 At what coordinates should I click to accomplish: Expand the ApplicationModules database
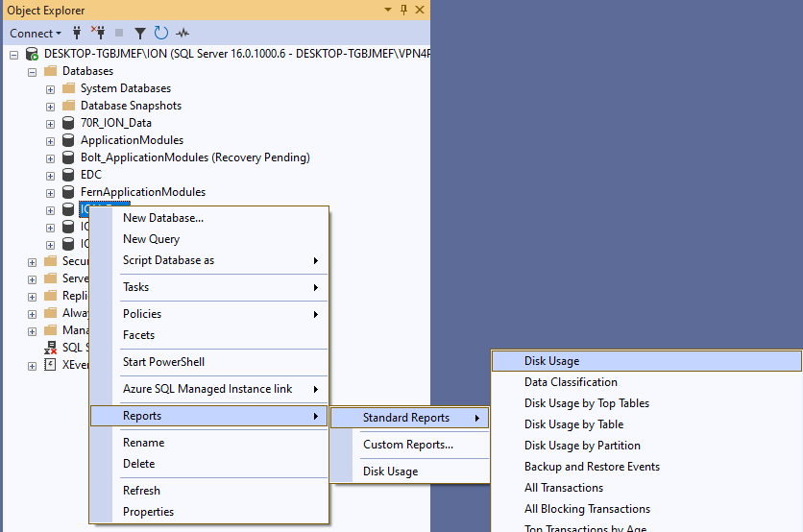point(50,141)
